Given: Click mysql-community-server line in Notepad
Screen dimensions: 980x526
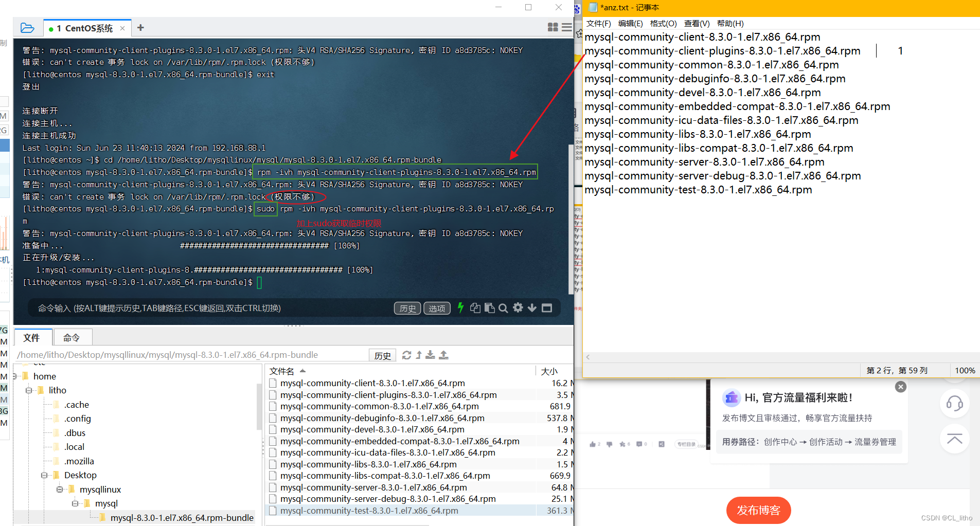Looking at the screenshot, I should pyautogui.click(x=704, y=162).
